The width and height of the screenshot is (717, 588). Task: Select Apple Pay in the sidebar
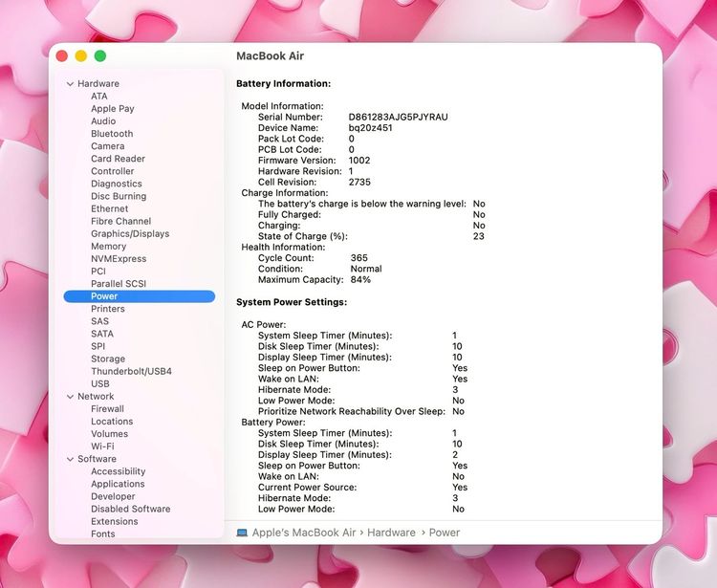(113, 109)
